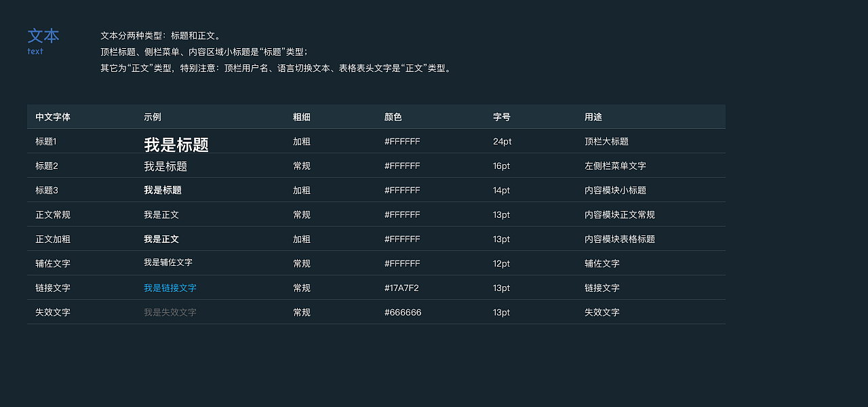Click the "text" subtitle under 文本
Screen dimensions: 868x407
click(x=35, y=52)
